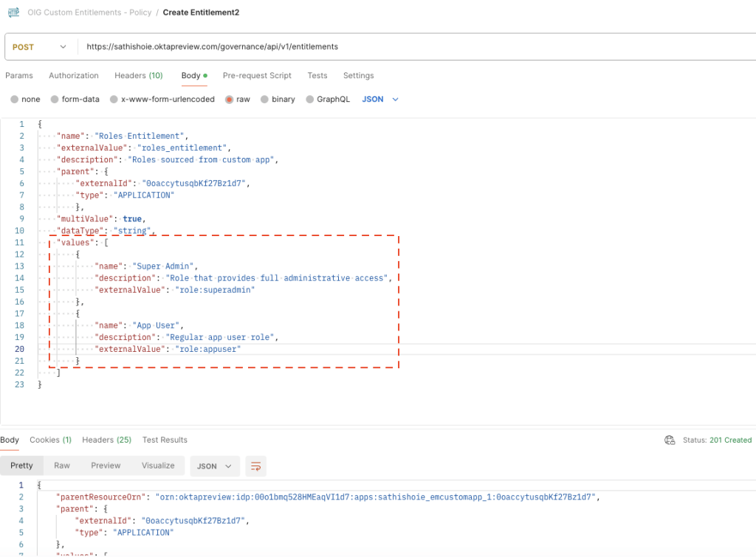756x557 pixels.
Task: Open the response Body tab
Action: pos(9,440)
